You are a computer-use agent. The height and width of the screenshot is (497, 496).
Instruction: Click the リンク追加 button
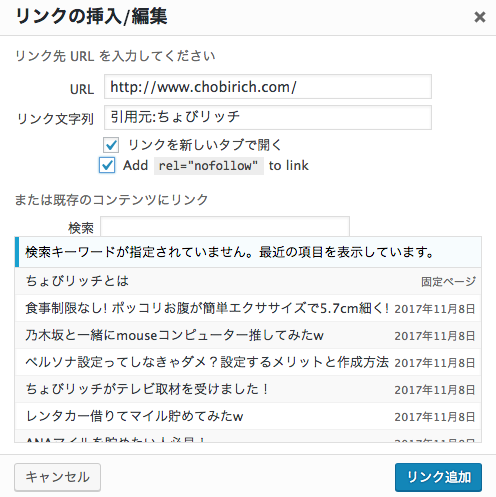coord(438,477)
